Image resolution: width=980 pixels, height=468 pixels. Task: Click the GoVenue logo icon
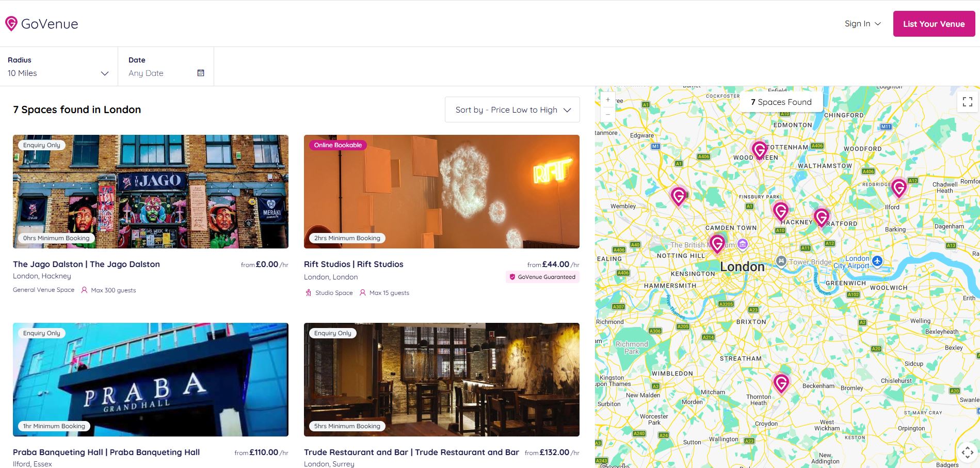tap(11, 24)
